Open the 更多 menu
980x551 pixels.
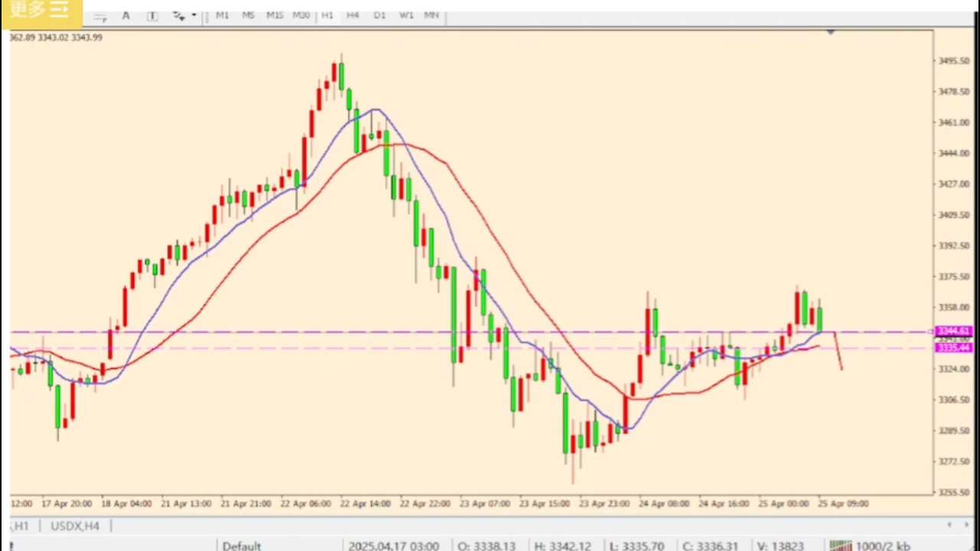[40, 10]
